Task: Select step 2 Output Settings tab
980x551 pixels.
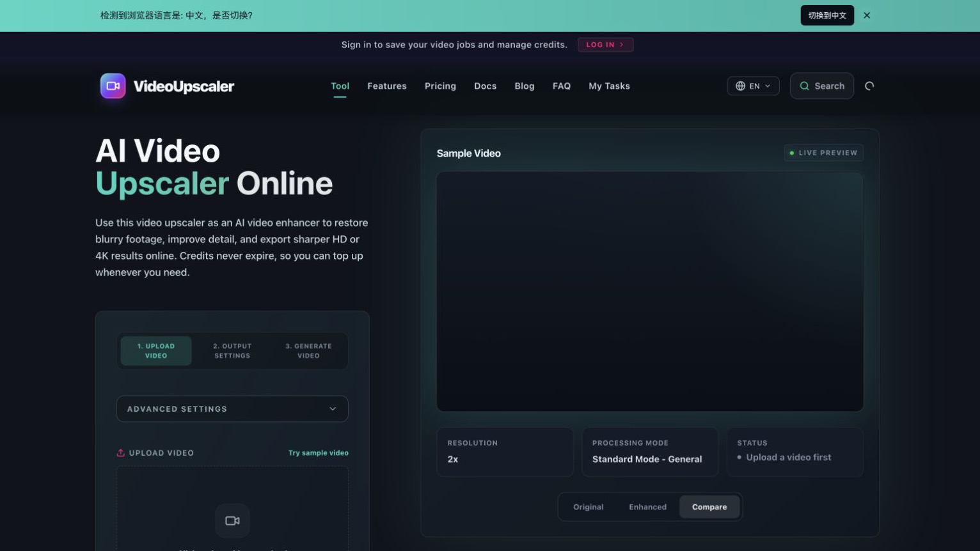Action: [232, 351]
